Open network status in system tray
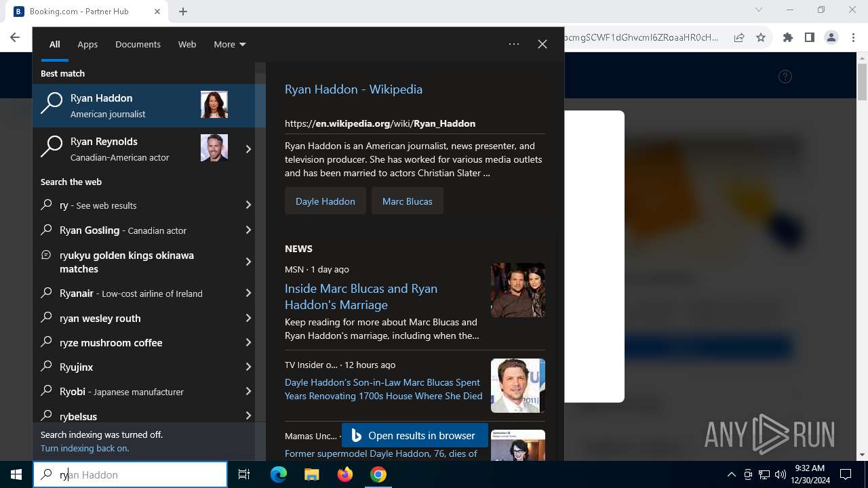The height and width of the screenshot is (488, 868). coord(764,474)
